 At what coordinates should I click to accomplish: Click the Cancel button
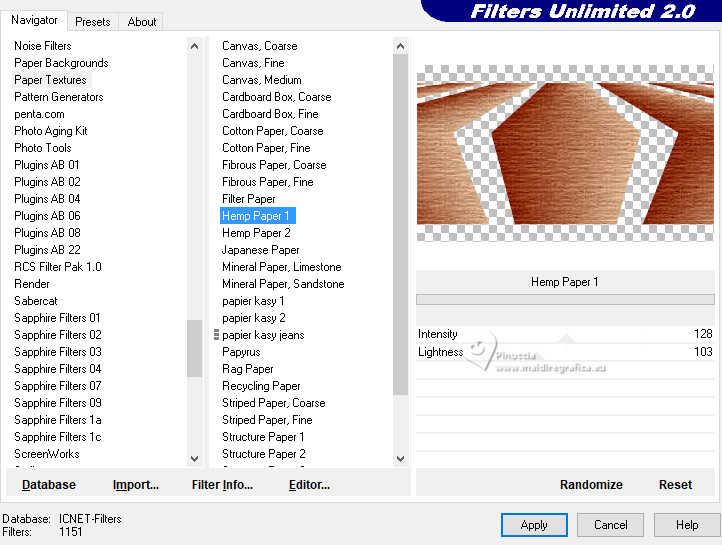[611, 525]
